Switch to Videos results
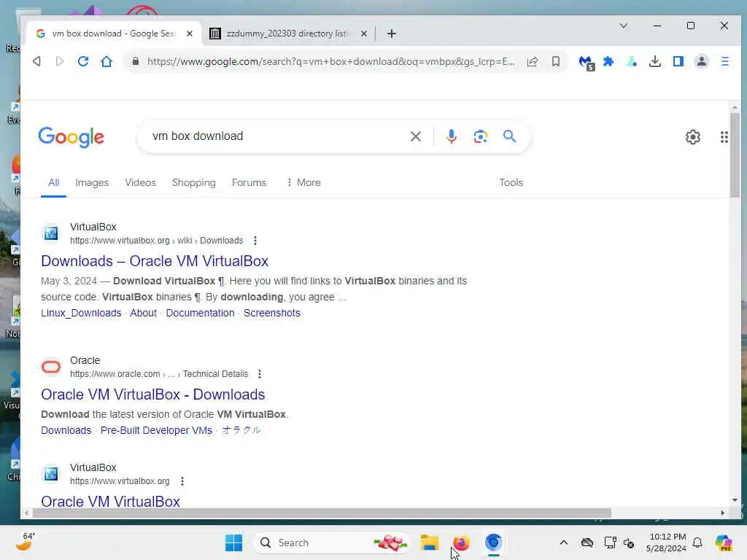The width and height of the screenshot is (747, 560). [x=141, y=182]
